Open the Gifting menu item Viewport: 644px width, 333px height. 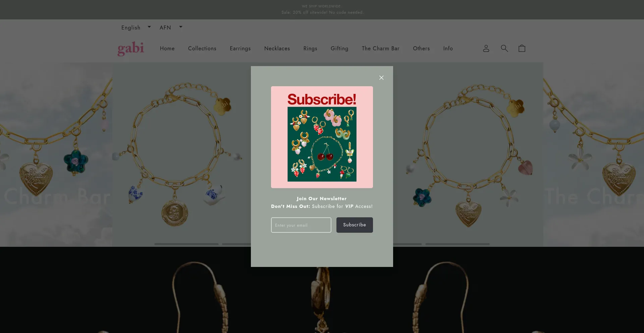click(339, 48)
